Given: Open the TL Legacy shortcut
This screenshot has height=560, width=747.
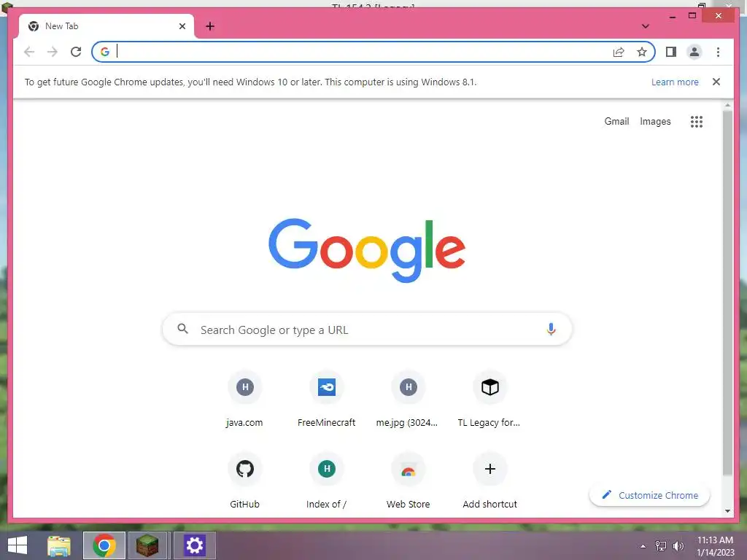Looking at the screenshot, I should [x=489, y=399].
